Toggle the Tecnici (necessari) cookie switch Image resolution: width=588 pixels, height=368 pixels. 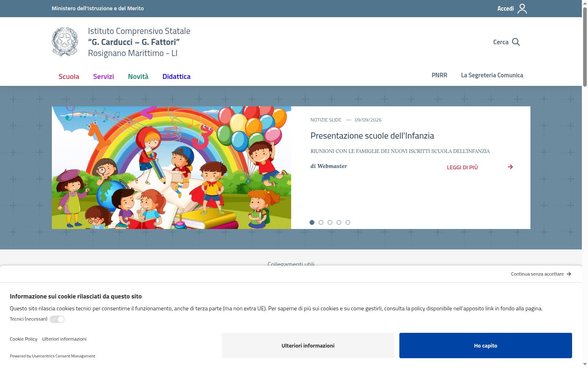pos(57,319)
